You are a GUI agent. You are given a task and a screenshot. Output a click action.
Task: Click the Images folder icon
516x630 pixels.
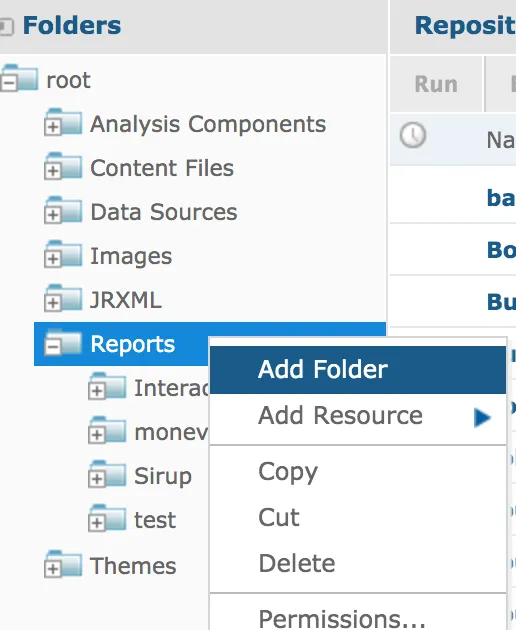point(63,254)
